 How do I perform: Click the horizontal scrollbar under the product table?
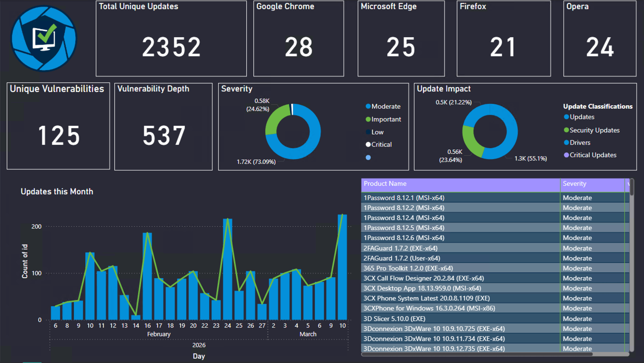point(476,354)
